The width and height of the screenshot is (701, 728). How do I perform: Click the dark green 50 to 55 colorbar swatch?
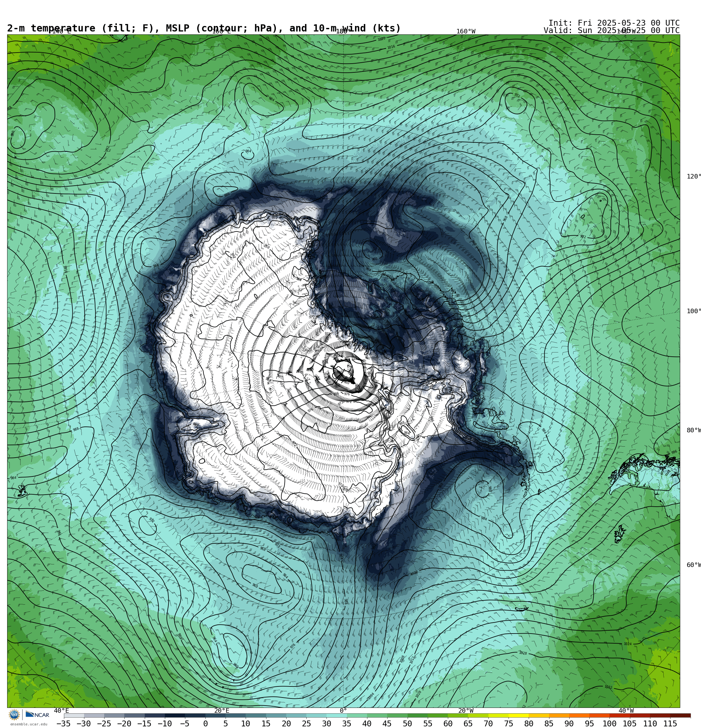(x=418, y=716)
